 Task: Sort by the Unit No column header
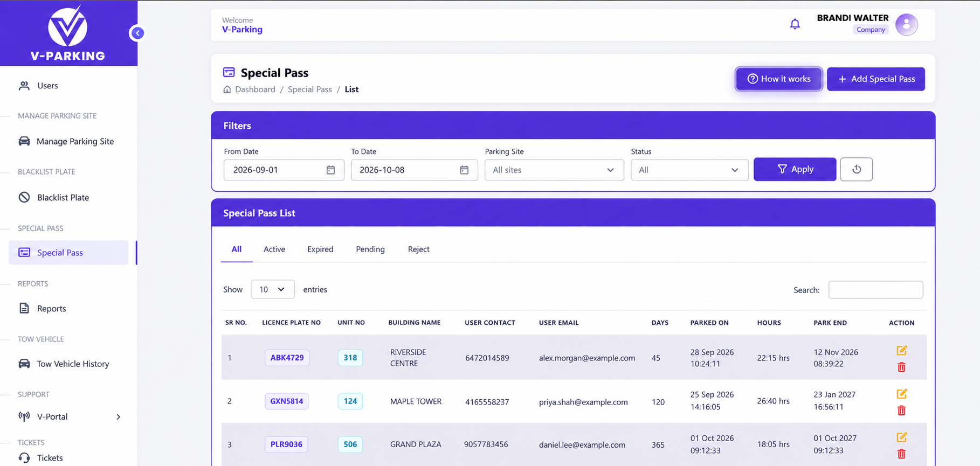click(x=351, y=323)
